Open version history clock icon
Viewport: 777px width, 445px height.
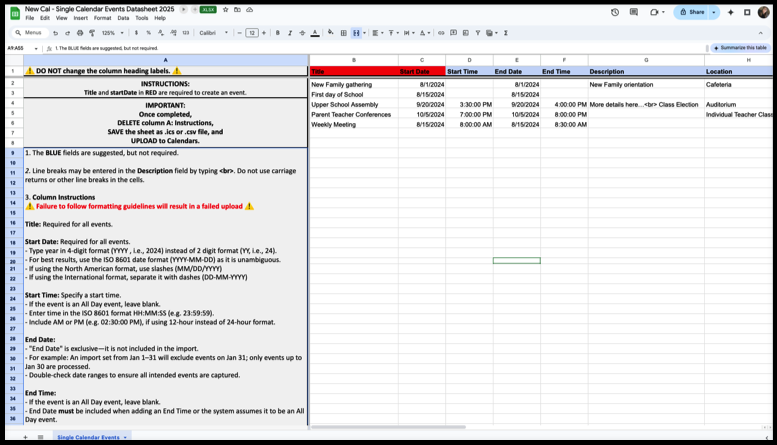point(615,12)
